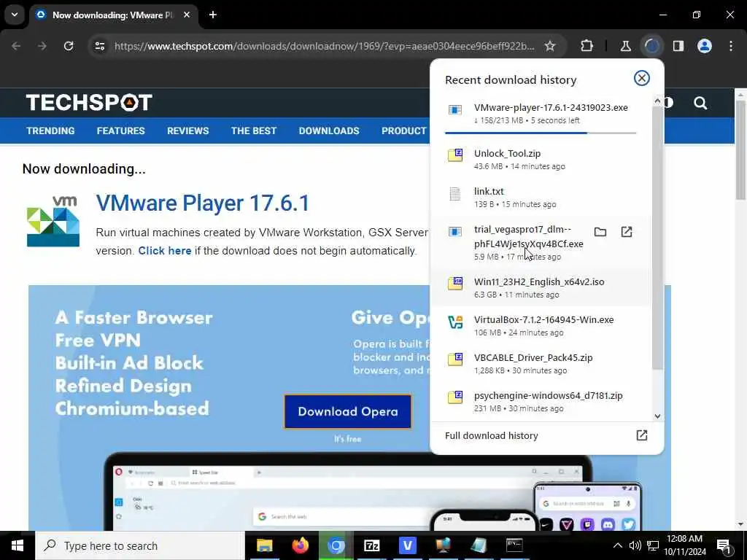This screenshot has width=747, height=560.
Task: Click the download list scrollbar thumb
Action: pos(657,237)
